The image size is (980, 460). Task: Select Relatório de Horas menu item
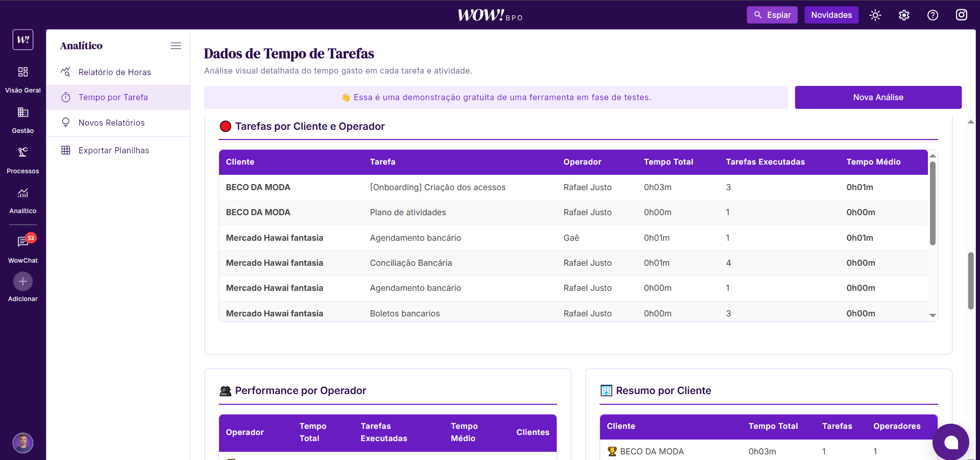click(x=114, y=72)
